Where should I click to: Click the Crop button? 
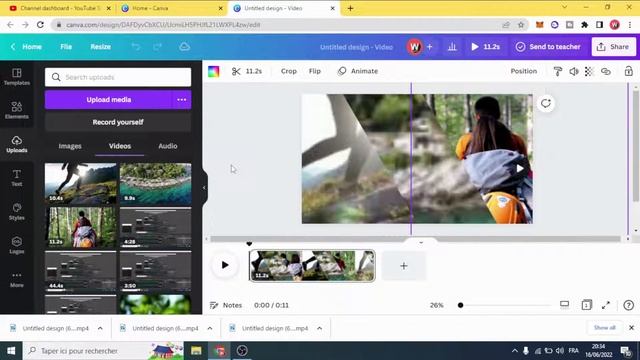(289, 71)
